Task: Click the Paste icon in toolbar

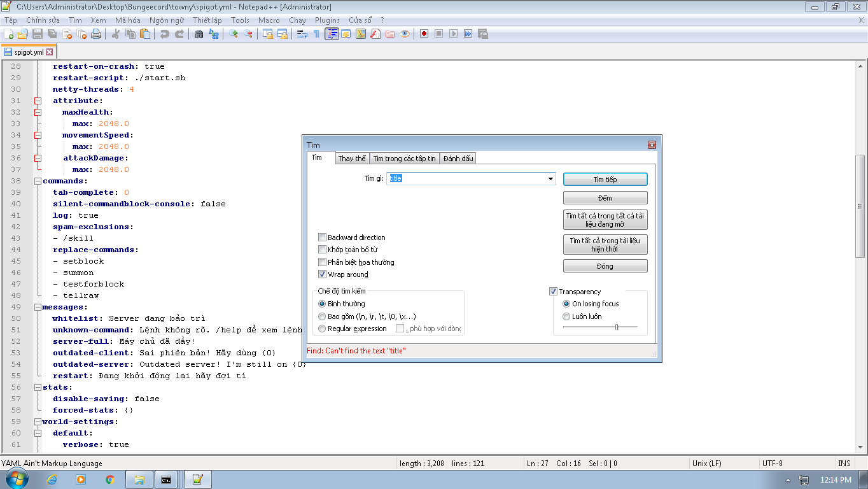Action: [x=145, y=34]
